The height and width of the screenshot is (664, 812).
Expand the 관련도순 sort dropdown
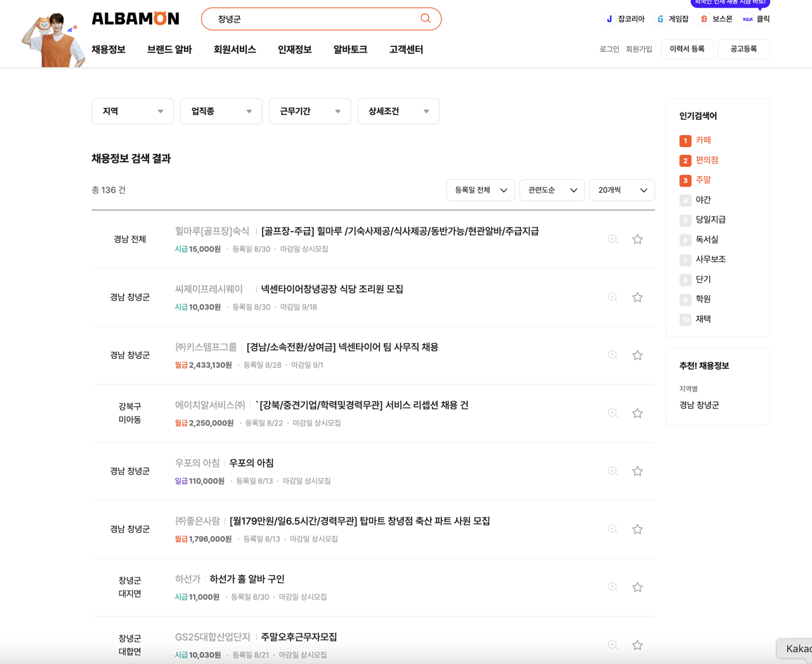click(x=552, y=190)
